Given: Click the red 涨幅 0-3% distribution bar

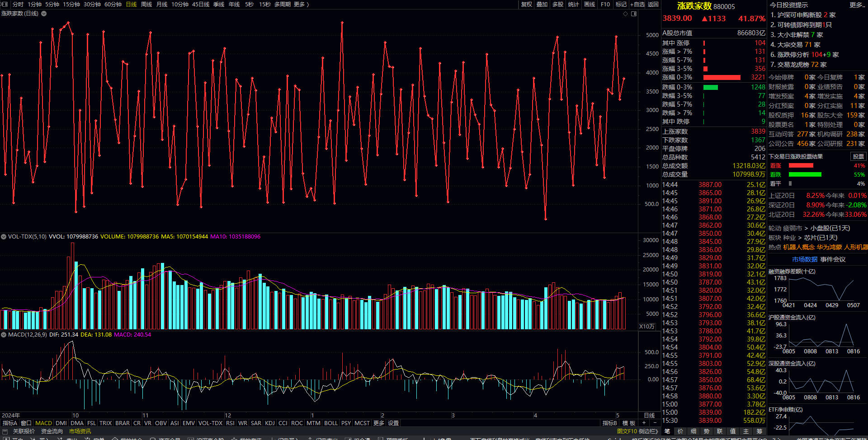Looking at the screenshot, I should click(722, 78).
